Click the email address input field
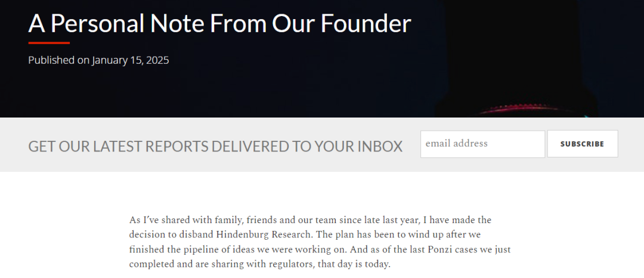Image resolution: width=644 pixels, height=278 pixels. pos(482,144)
